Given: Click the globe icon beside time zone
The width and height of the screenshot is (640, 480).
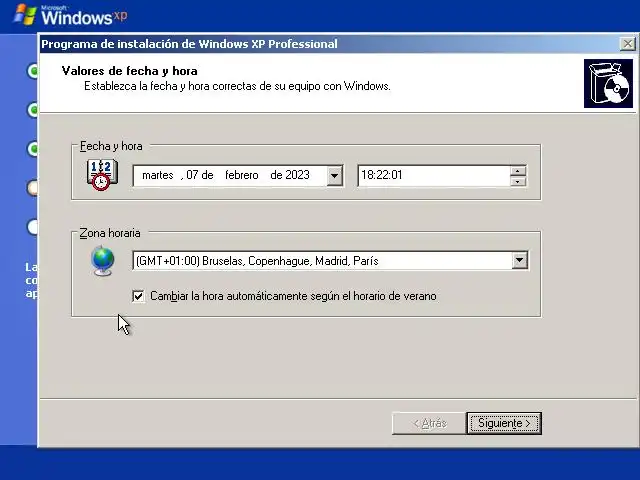Looking at the screenshot, I should (102, 261).
